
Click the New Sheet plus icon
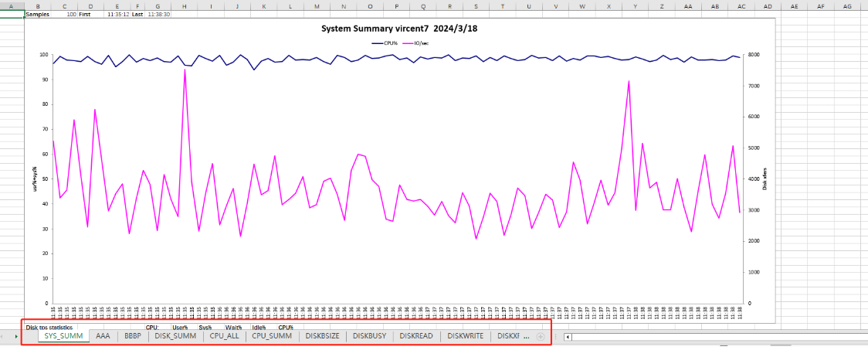click(540, 337)
